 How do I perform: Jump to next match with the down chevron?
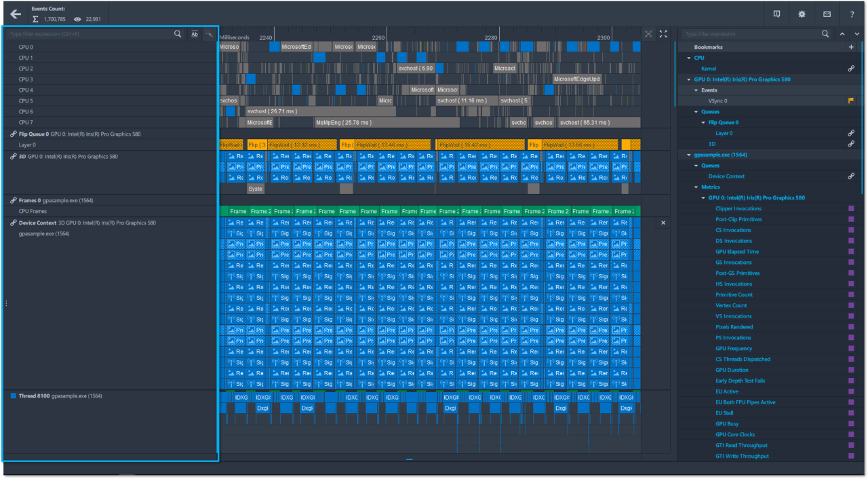(x=857, y=33)
